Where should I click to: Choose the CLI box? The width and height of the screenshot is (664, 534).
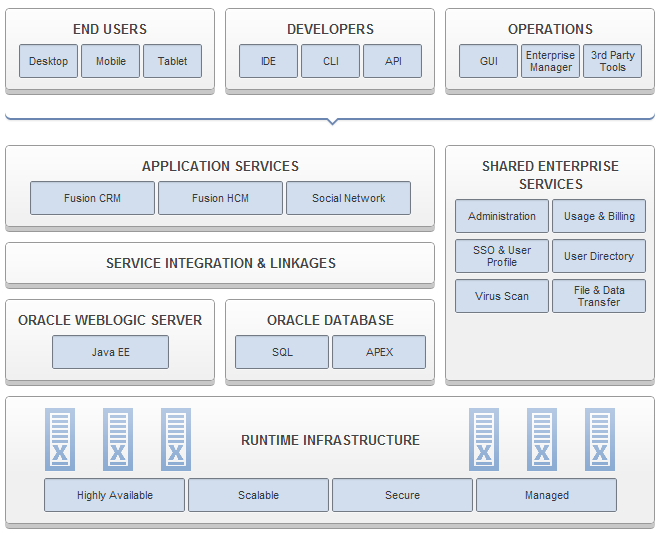(330, 61)
